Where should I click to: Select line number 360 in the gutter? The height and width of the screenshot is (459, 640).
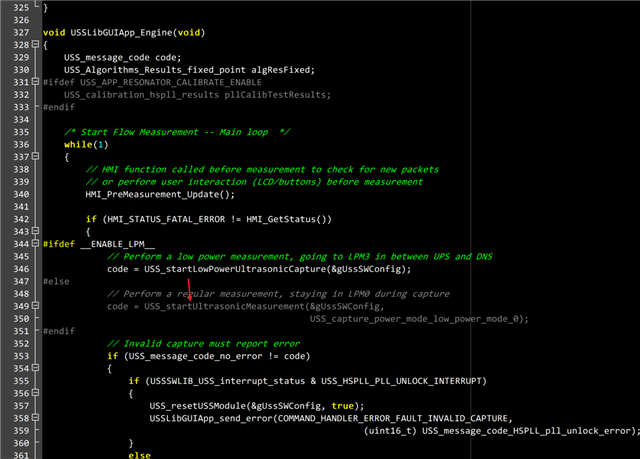pos(21,443)
